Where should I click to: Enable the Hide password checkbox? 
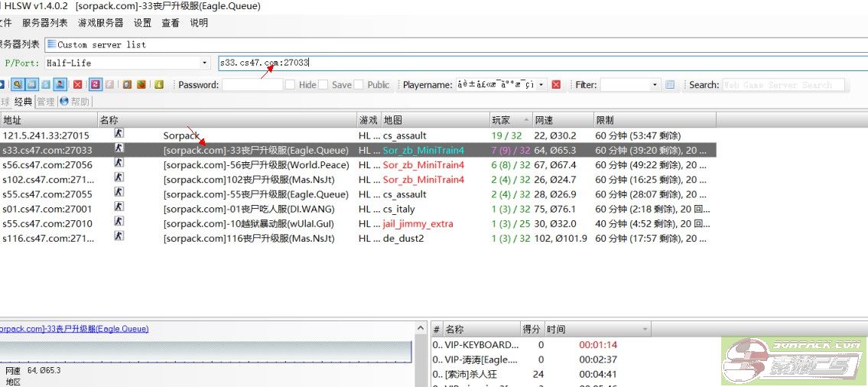[290, 85]
